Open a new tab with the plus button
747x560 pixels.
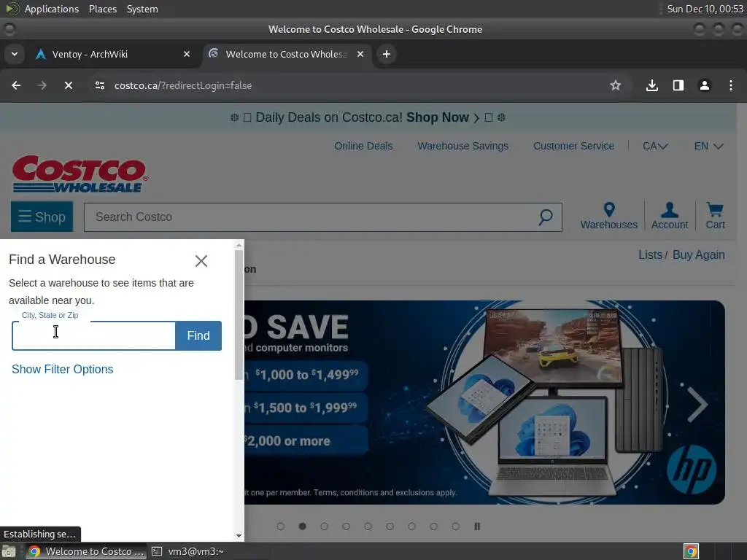pos(387,54)
